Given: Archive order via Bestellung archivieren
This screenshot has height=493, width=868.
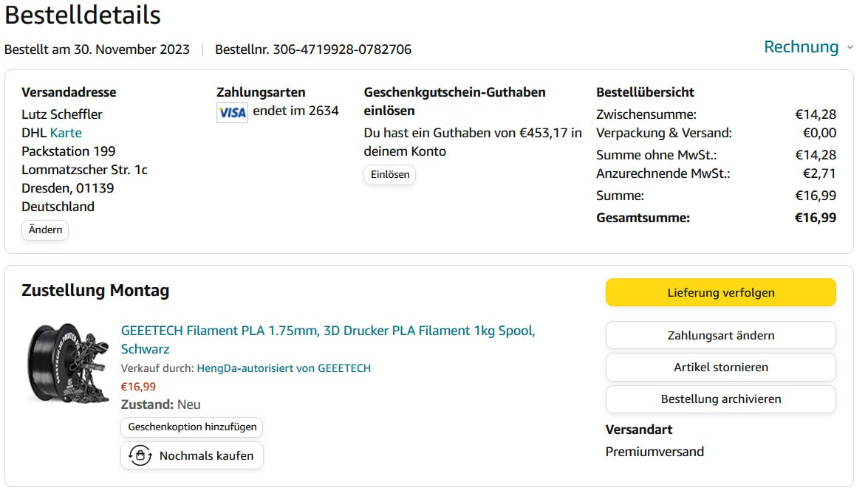Looking at the screenshot, I should (x=720, y=399).
